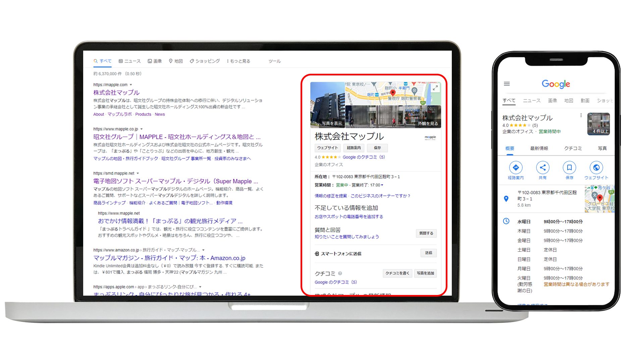Click the クチコミ help question icon
This screenshot has width=644, height=362.
340,273
